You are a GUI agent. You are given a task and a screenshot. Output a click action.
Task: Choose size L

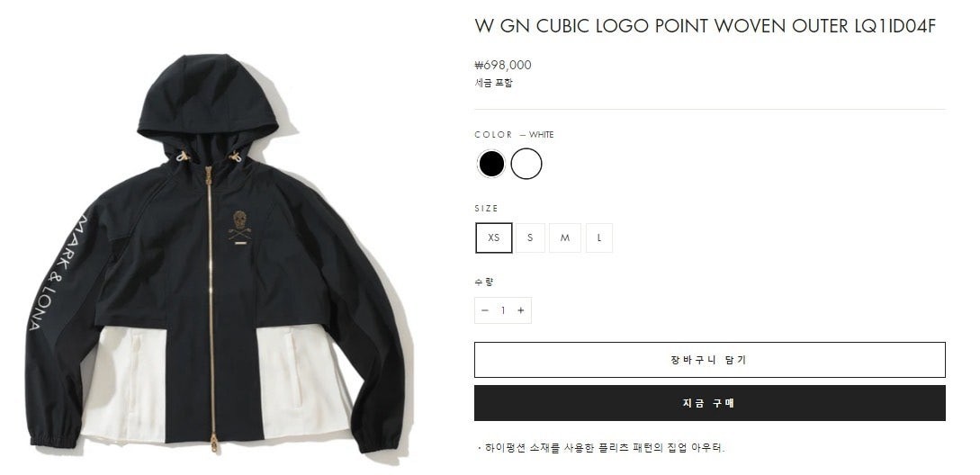click(x=599, y=238)
